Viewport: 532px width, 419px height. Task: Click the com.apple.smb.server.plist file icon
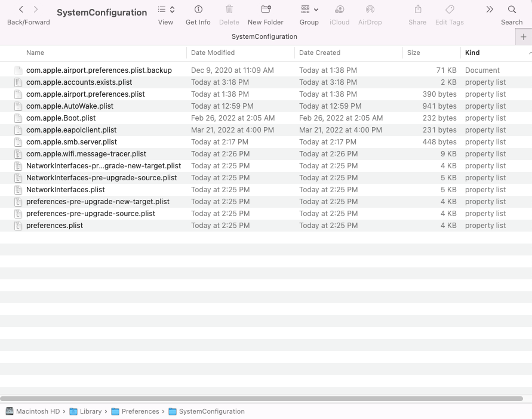(x=19, y=142)
